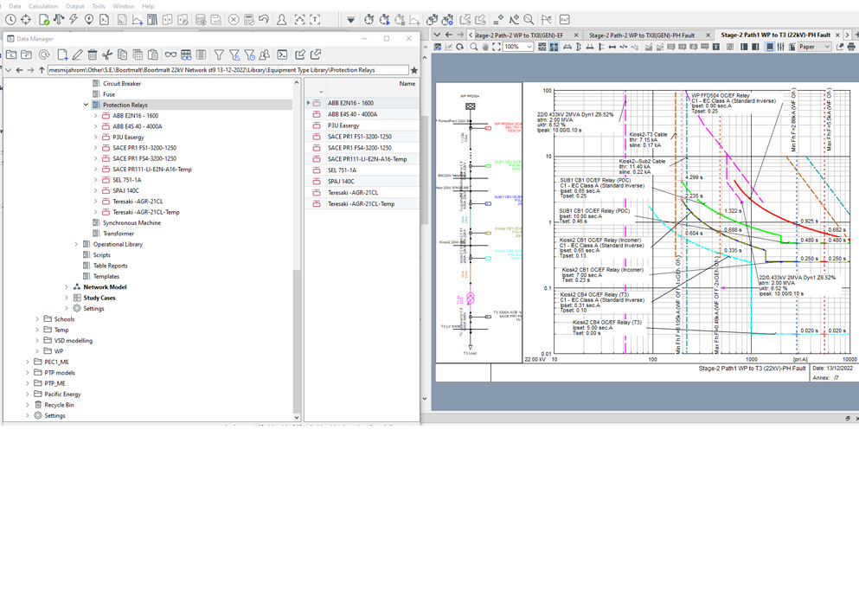Click the funnel Filter icon in Data Manager
The height and width of the screenshot is (616, 859).
coord(219,55)
